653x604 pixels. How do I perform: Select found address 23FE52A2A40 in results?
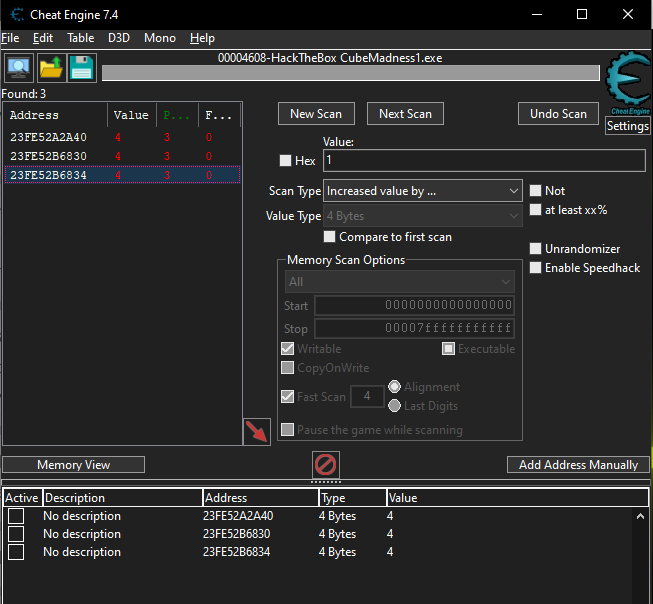point(122,137)
